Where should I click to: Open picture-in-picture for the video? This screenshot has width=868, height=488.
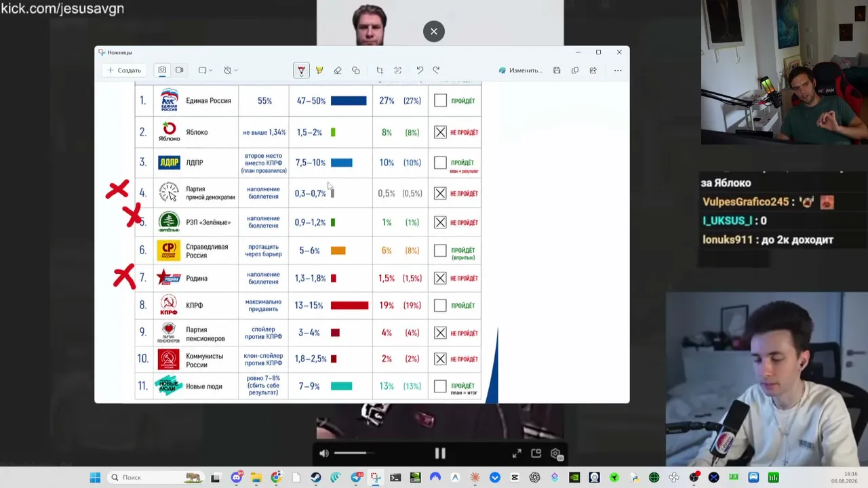(x=536, y=453)
